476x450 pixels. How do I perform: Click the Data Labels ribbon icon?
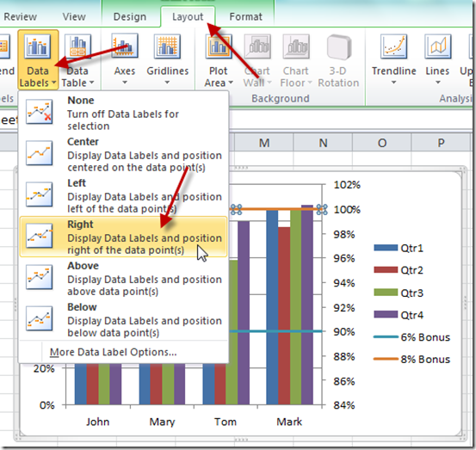pos(38,46)
